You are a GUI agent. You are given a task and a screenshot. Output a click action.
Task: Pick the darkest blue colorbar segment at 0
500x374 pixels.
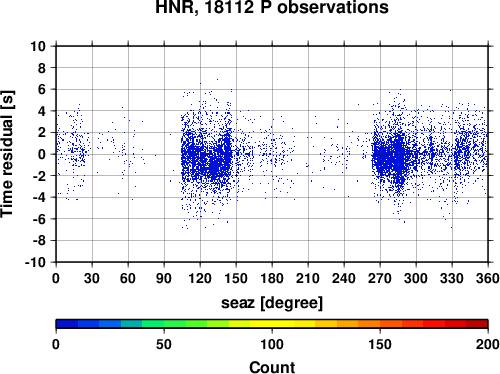pos(67,324)
